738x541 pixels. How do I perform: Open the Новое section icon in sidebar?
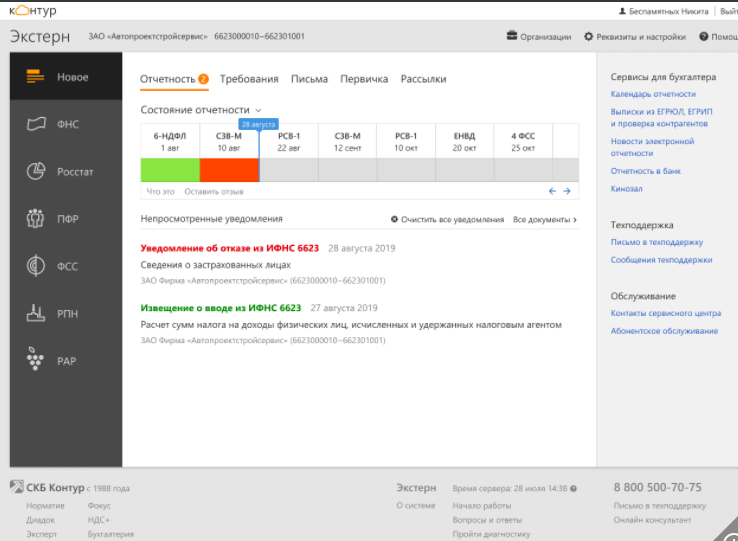(35, 76)
